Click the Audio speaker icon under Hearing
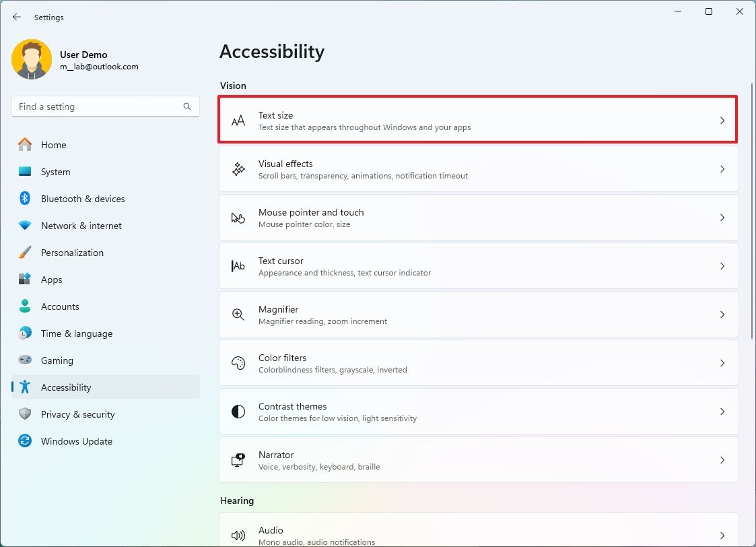 click(238, 536)
